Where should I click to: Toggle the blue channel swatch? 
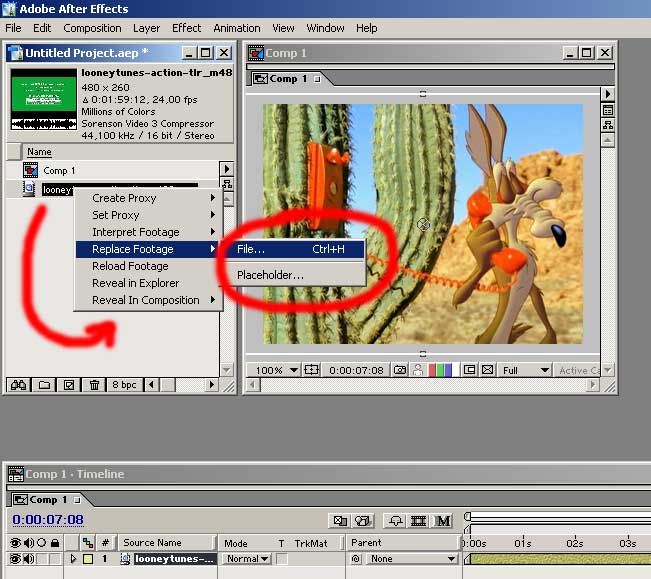click(448, 370)
